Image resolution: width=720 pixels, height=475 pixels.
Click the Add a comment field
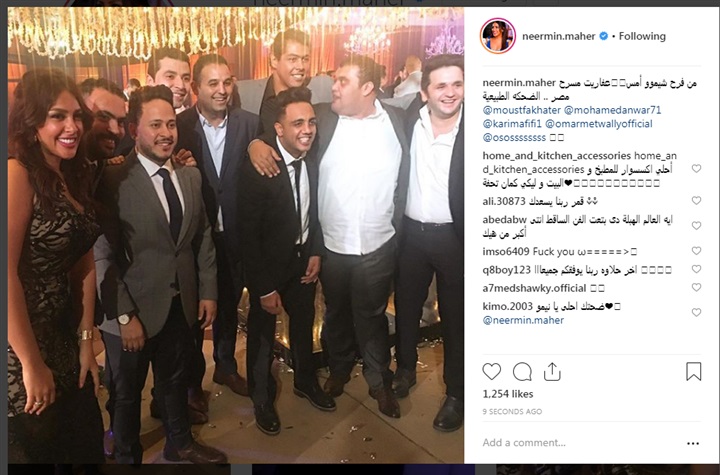582,443
